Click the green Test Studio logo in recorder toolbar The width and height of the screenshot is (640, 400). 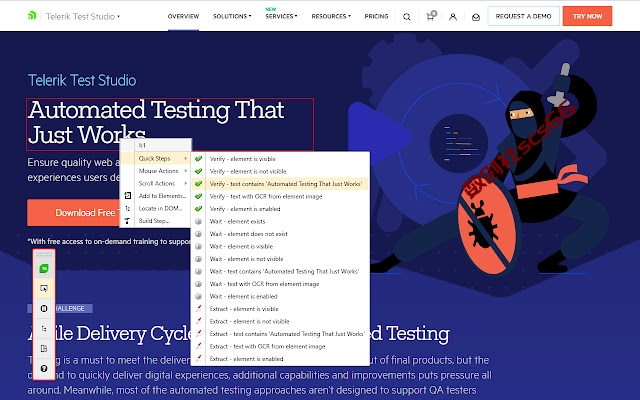[x=44, y=269]
